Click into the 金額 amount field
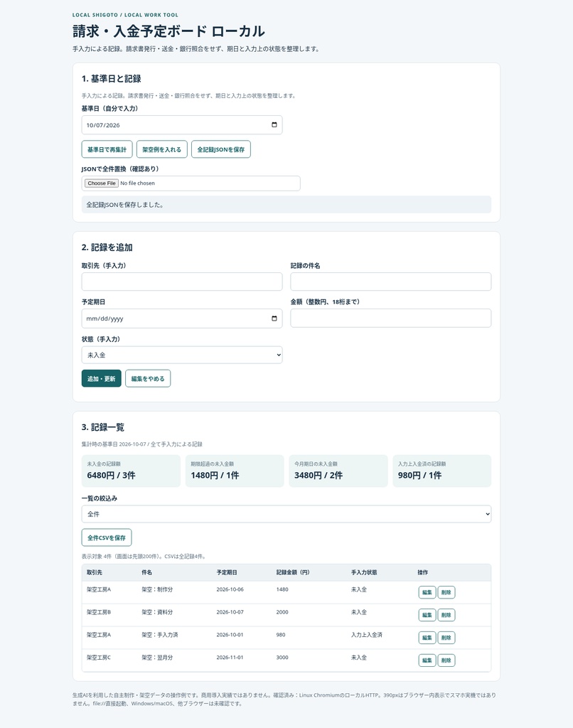 (391, 318)
